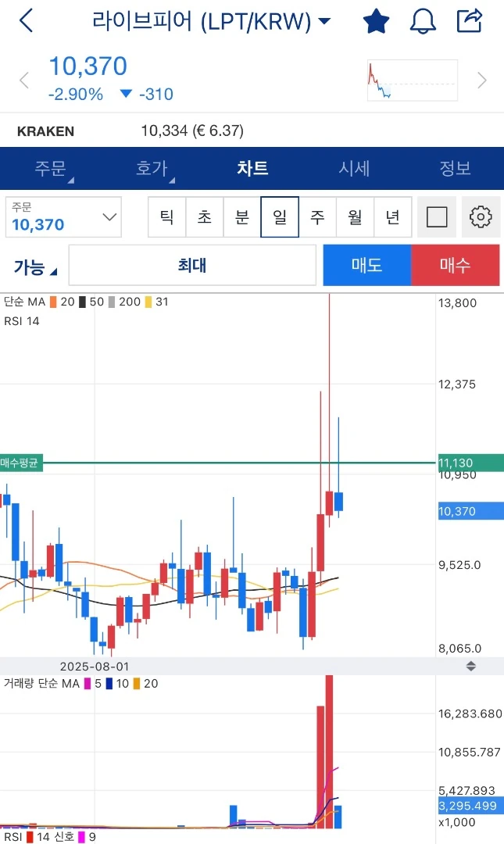This screenshot has width=504, height=844.
Task: Select the 틱 chart interval
Action: [167, 217]
